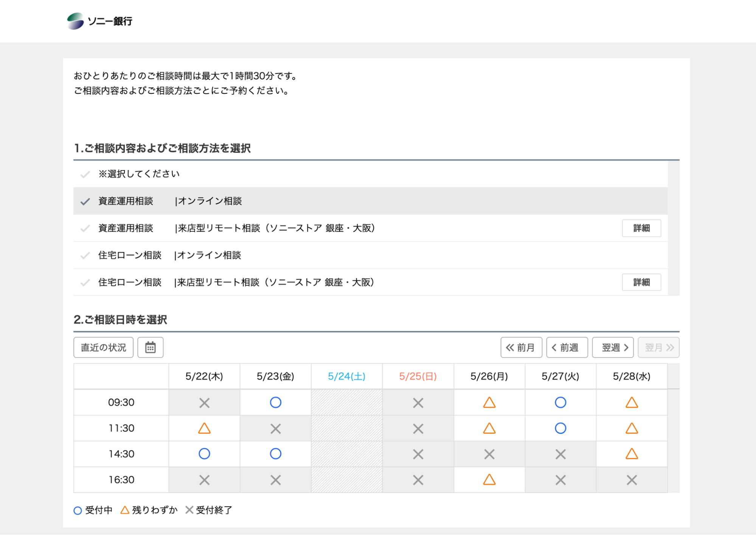This screenshot has width=756, height=535.
Task: Open 詳細 for 資産運用相談 来店型リモート相談
Action: 641,228
